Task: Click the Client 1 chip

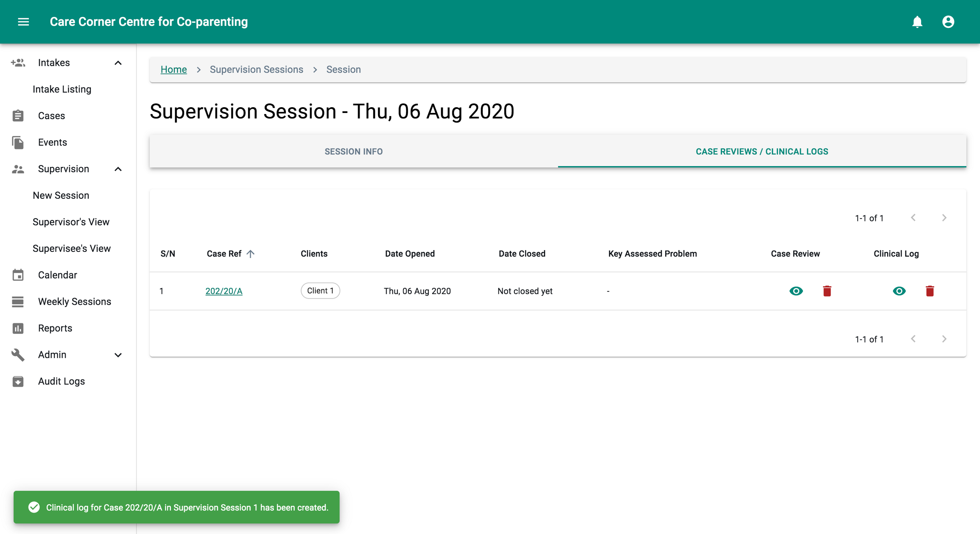Action: [320, 291]
